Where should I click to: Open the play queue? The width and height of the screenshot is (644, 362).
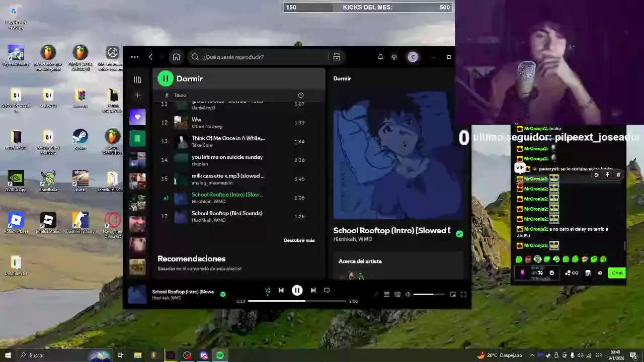(387, 294)
